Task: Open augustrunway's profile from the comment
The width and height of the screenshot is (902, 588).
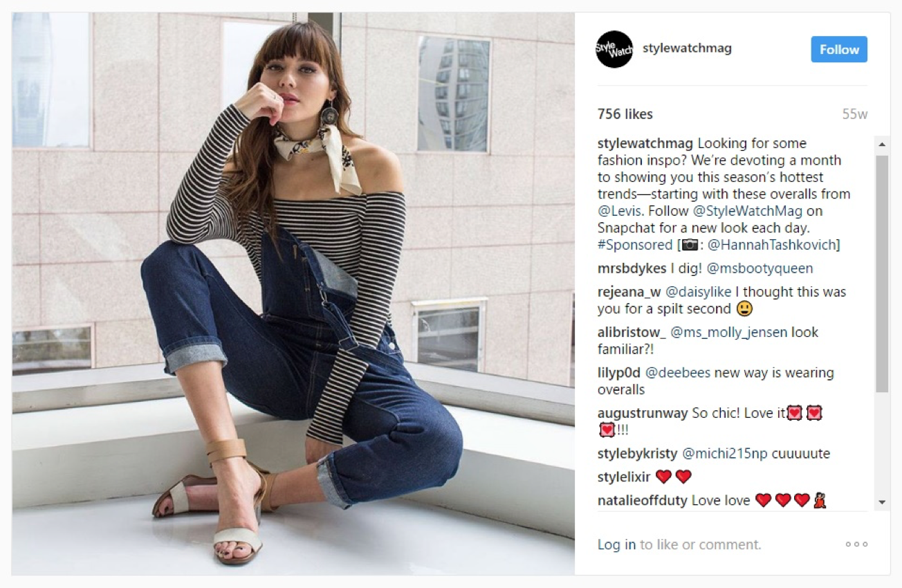Action: tap(643, 414)
